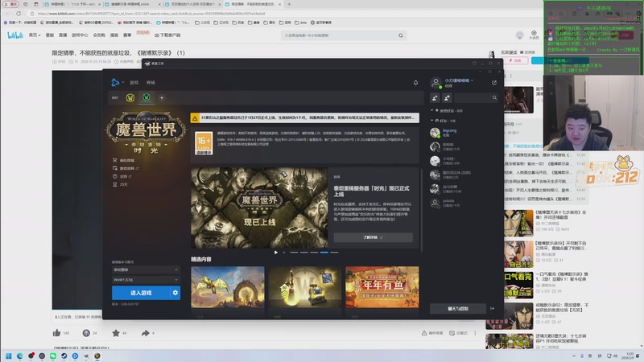The image size is (644, 362).
Task: Select the offline friend last in the list
Action: pos(464,204)
